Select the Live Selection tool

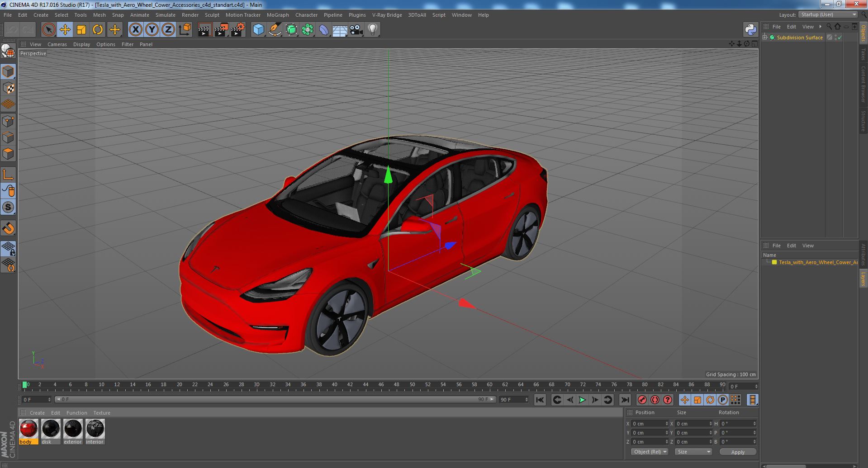pos(48,30)
